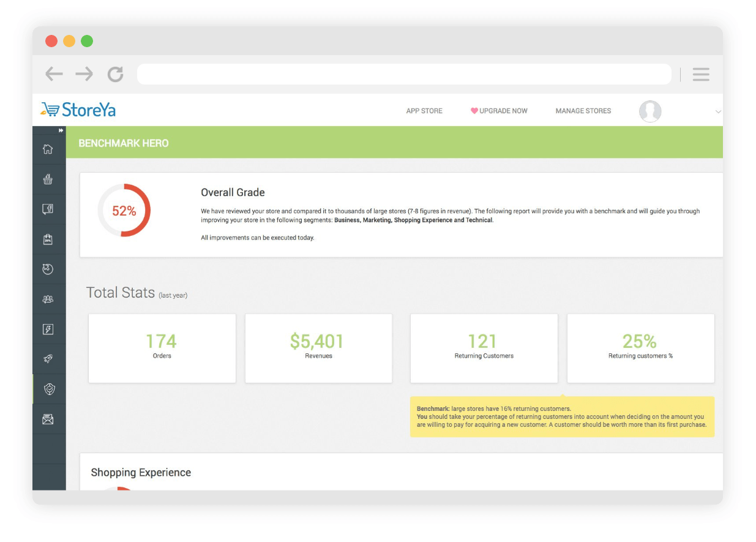Click the Shopping Experience heading
The width and height of the screenshot is (756, 542).
coord(141,472)
